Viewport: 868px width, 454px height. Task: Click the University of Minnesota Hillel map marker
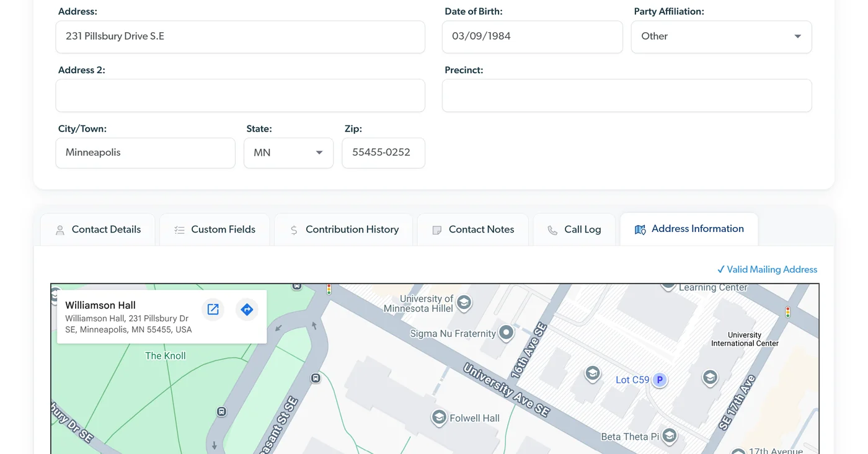464,303
